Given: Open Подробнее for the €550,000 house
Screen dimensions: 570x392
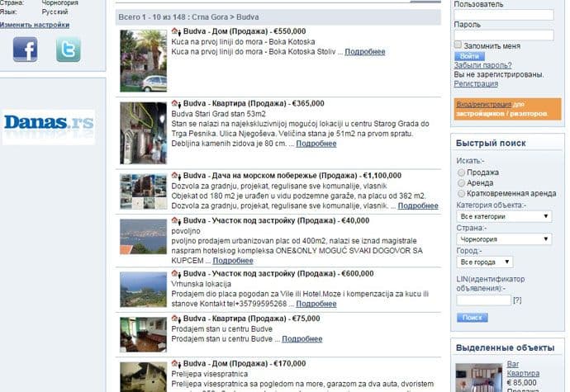Looking at the screenshot, I should (365, 52).
